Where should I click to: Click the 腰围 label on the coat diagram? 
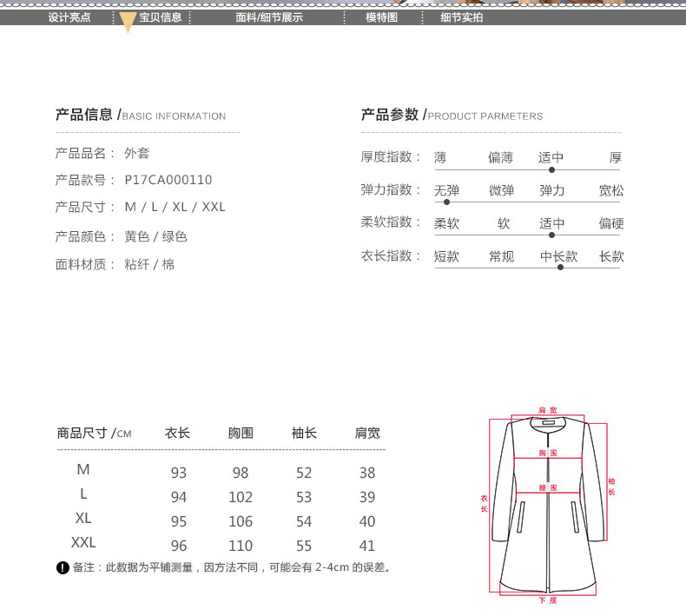coord(547,489)
